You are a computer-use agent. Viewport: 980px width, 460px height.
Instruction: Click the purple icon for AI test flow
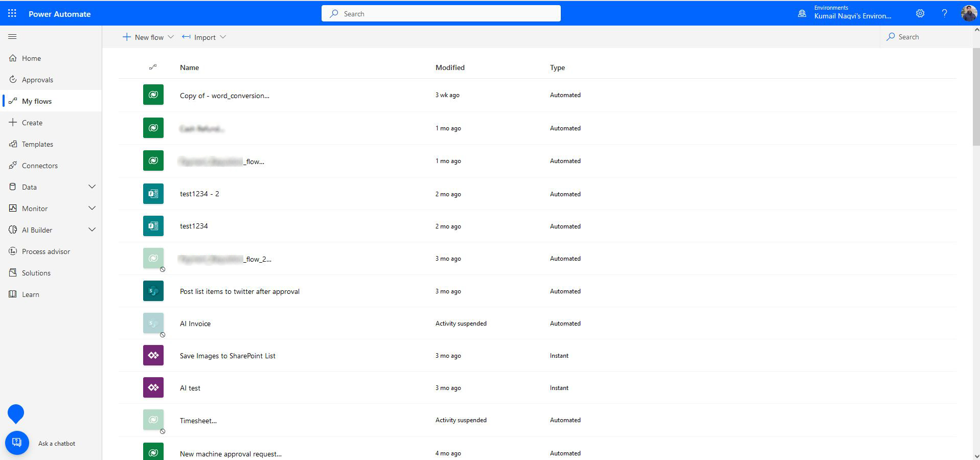pos(153,388)
